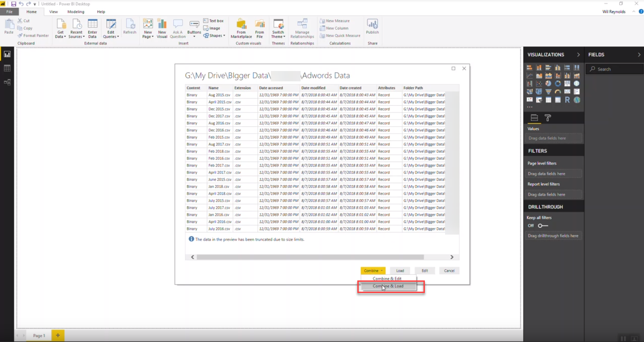
Task: Select the Map globe visual
Action: [x=576, y=84]
